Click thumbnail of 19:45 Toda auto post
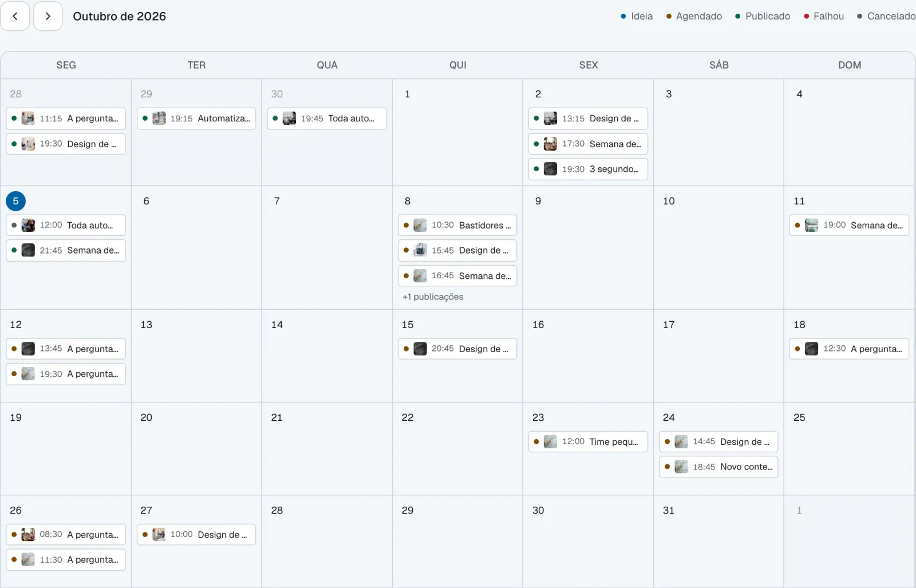The image size is (916, 588). [290, 119]
